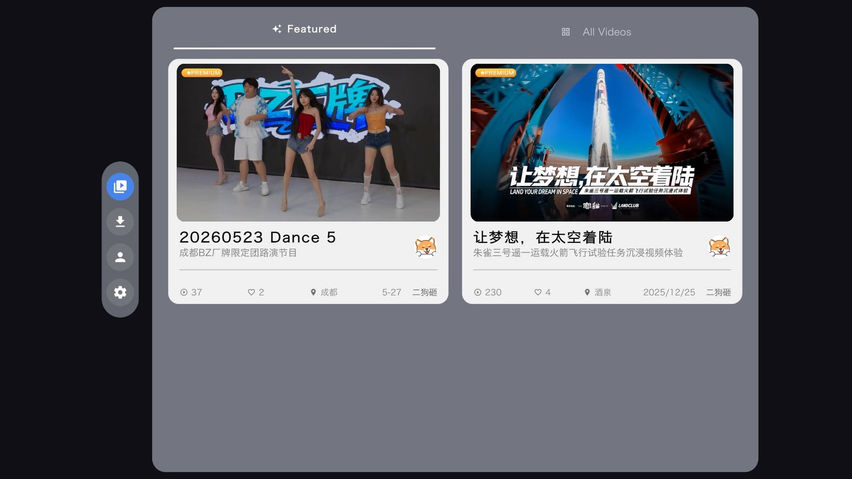Click the Premium badge on the dance video
The image size is (852, 479).
tap(202, 72)
